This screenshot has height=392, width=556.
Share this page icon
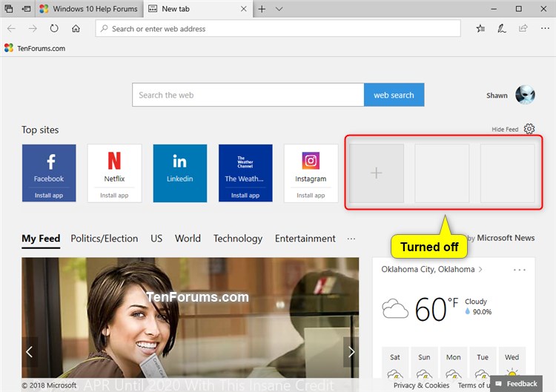point(523,28)
